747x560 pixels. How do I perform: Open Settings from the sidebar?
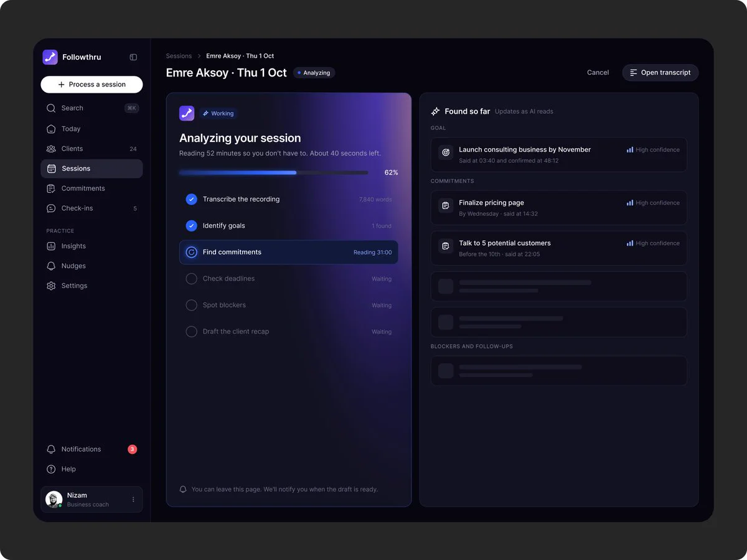[92, 286]
